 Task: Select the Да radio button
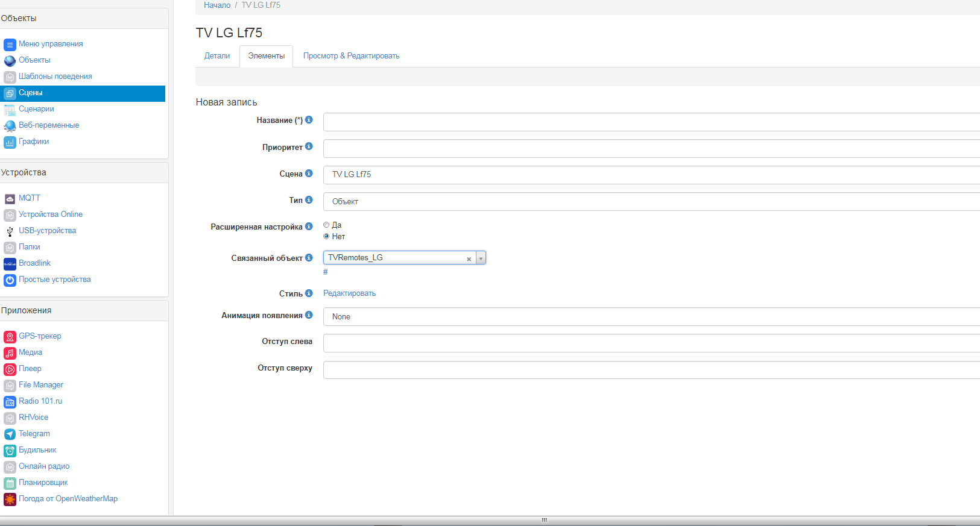pyautogui.click(x=326, y=225)
